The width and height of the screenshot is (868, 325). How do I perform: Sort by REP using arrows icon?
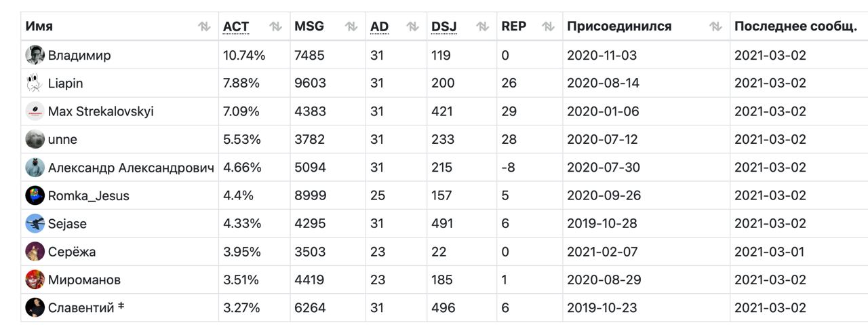548,27
